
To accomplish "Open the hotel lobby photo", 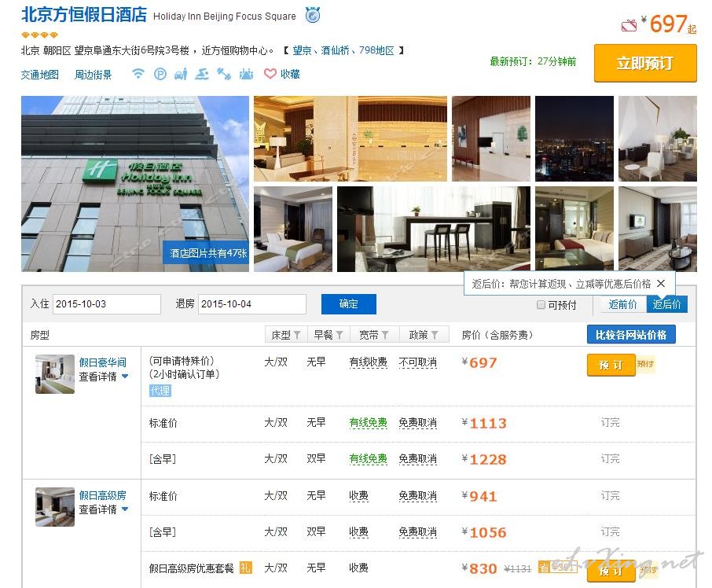I will pos(350,138).
